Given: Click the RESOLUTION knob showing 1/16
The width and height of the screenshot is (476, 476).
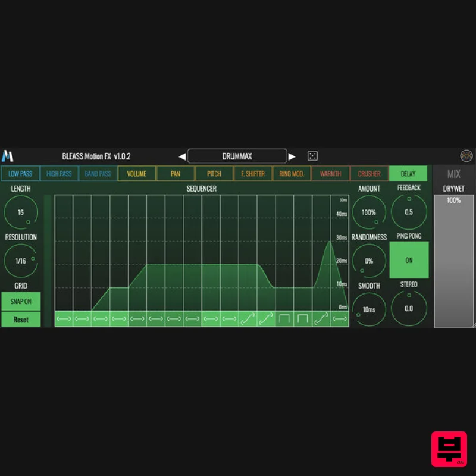Looking at the screenshot, I should [21, 261].
